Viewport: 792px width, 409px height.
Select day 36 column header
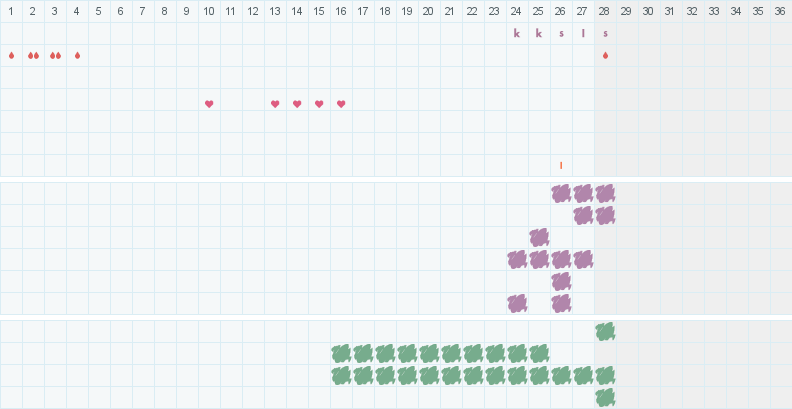tap(780, 11)
